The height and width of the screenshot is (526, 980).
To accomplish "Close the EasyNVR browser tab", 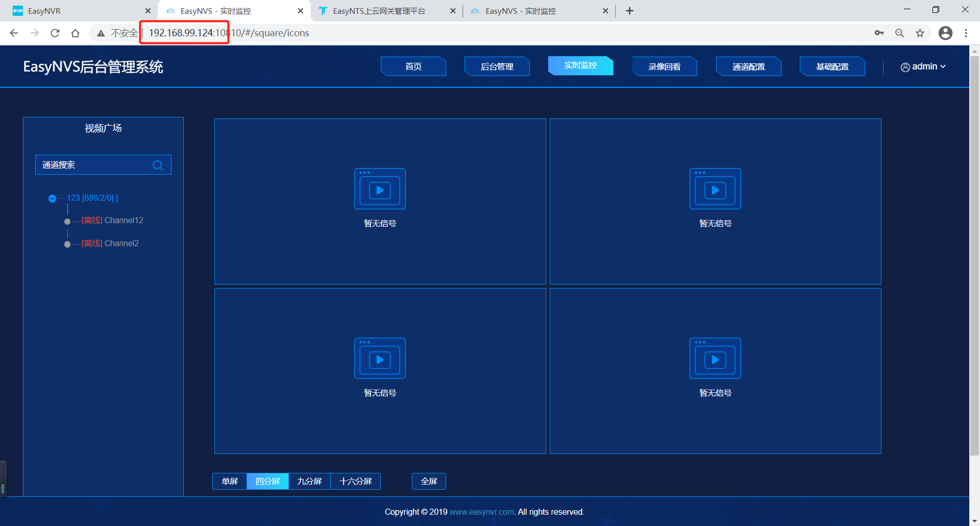I will coord(148,11).
